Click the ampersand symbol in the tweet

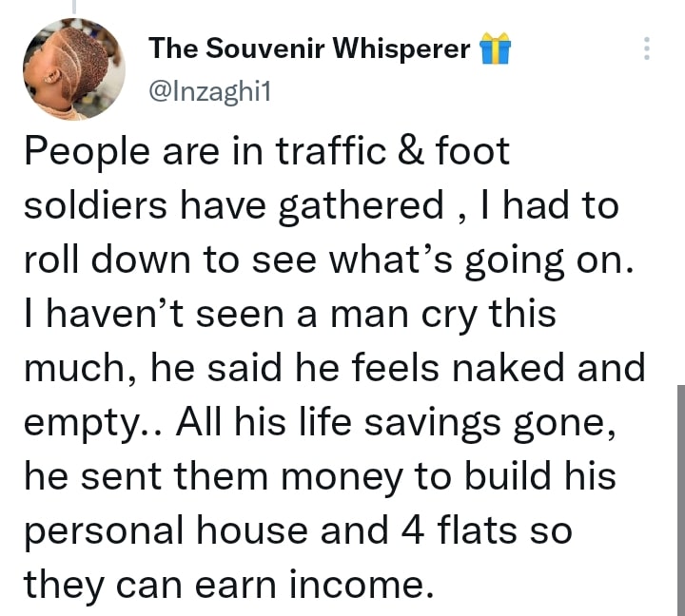411,150
